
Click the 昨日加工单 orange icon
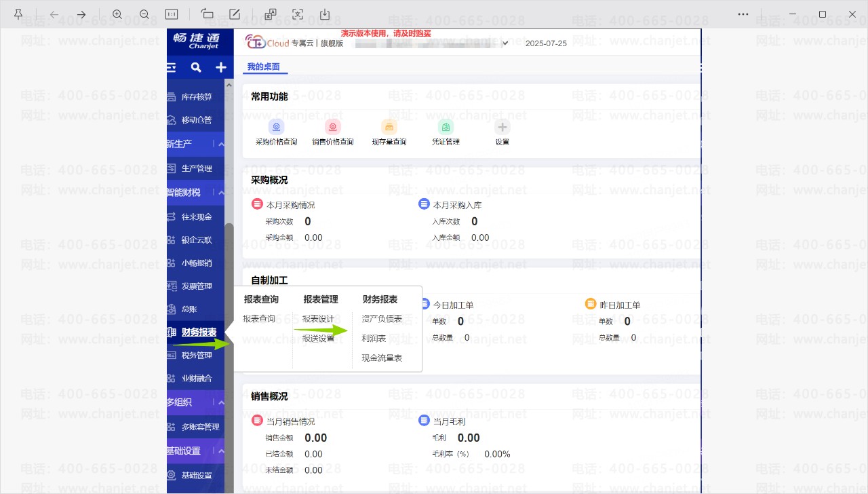coord(591,304)
